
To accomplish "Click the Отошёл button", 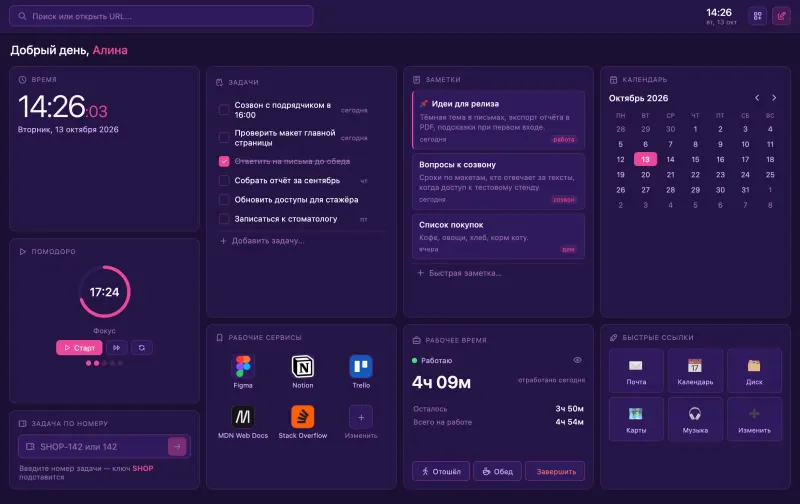I will click(441, 471).
